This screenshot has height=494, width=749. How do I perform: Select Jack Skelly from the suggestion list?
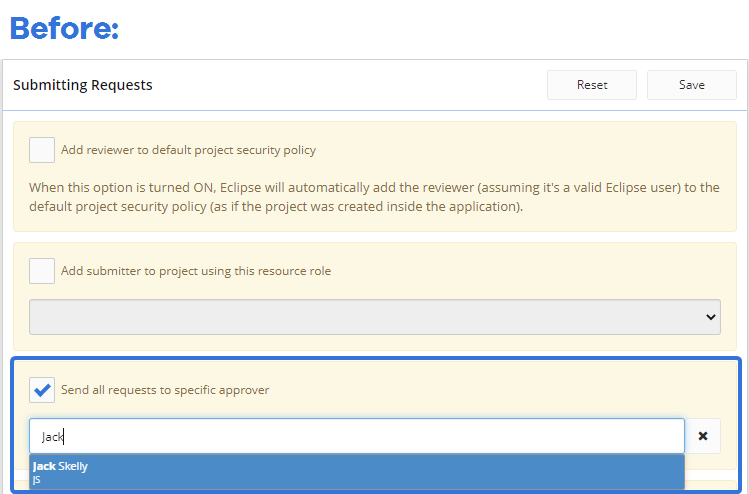tap(356, 472)
